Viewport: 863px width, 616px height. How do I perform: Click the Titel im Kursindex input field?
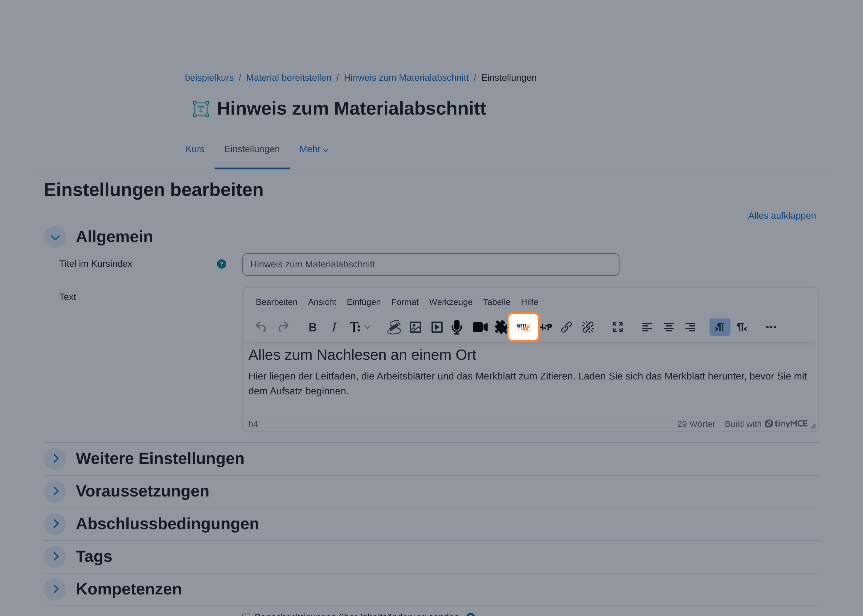[431, 264]
